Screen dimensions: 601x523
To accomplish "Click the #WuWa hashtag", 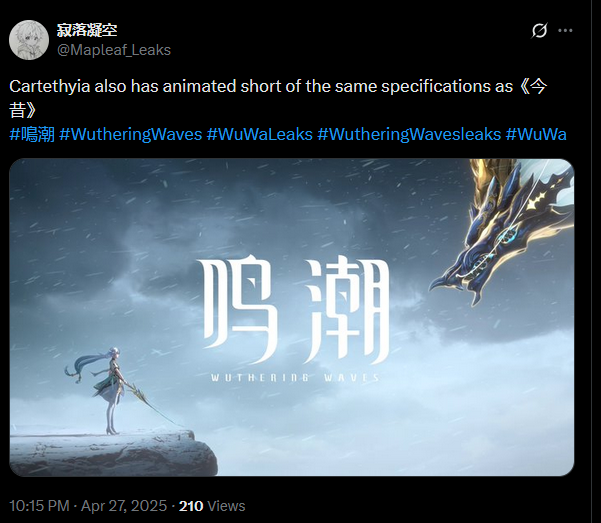I will pos(536,135).
